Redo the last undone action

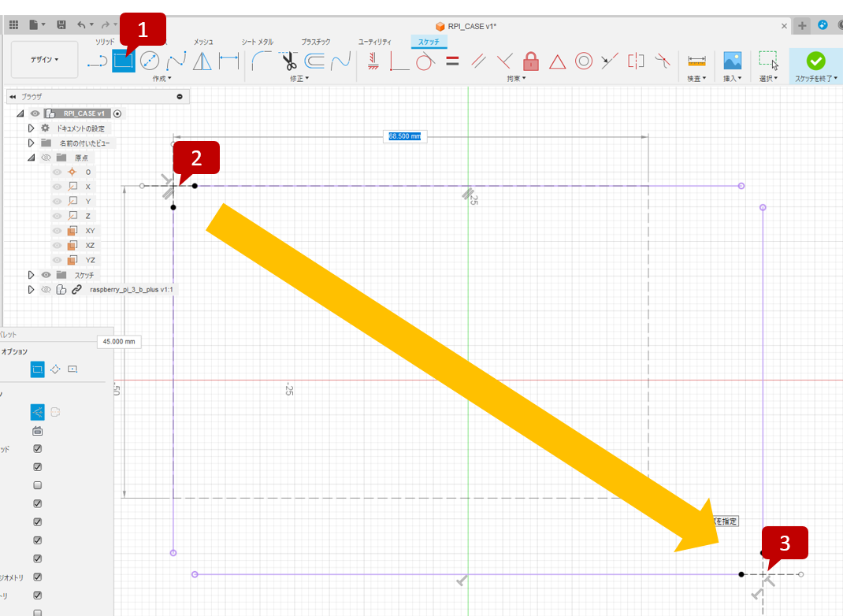coord(106,24)
